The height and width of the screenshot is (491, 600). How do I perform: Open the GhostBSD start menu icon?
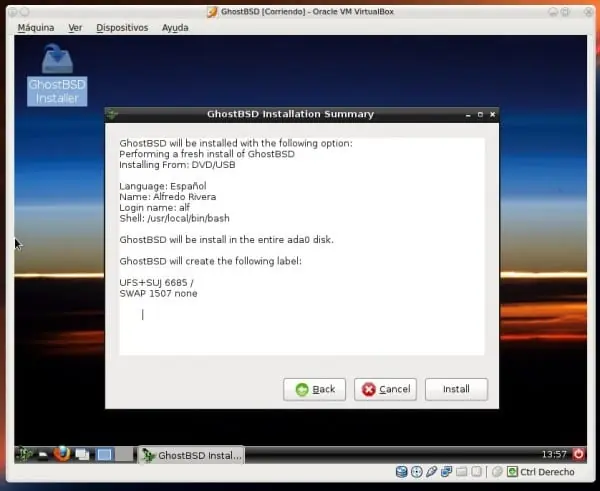click(24, 454)
